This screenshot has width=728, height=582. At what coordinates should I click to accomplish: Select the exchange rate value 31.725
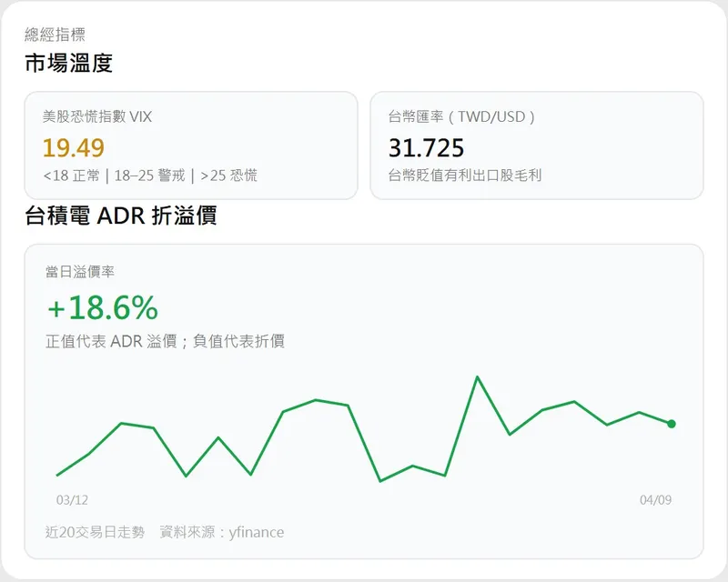click(426, 147)
